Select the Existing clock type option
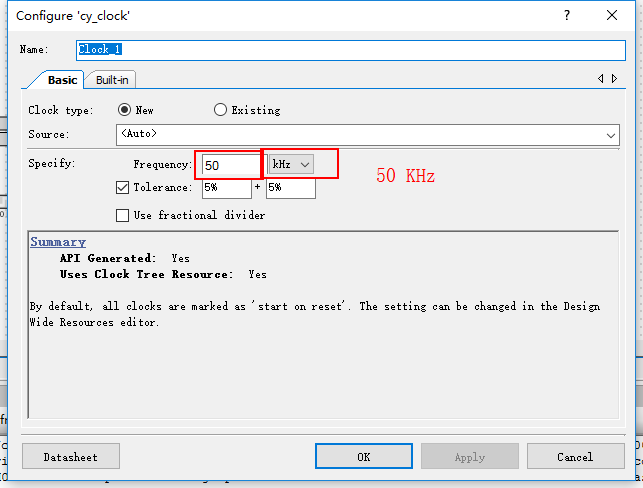643x488 pixels. [x=220, y=110]
